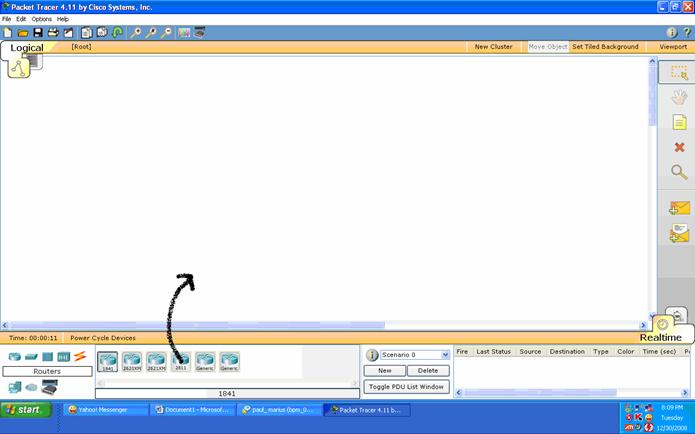The image size is (695, 434).
Task: Click the Save floppy disk icon
Action: click(x=38, y=32)
